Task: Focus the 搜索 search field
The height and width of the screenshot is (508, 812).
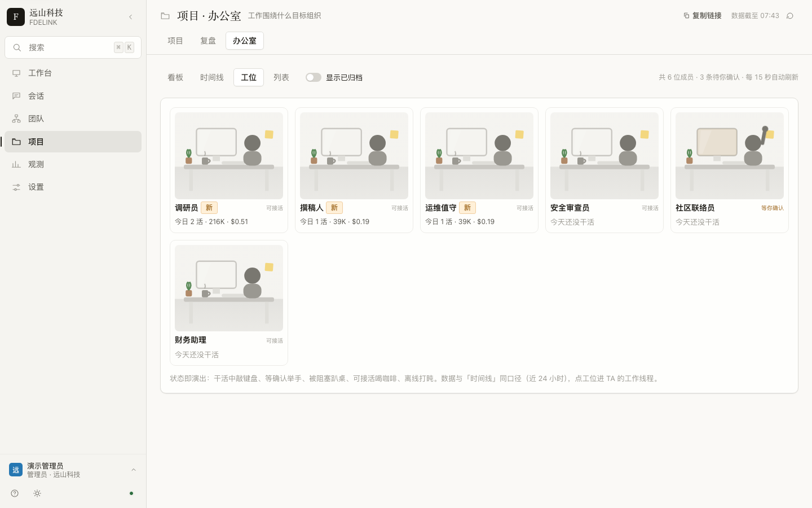Action: coord(73,47)
